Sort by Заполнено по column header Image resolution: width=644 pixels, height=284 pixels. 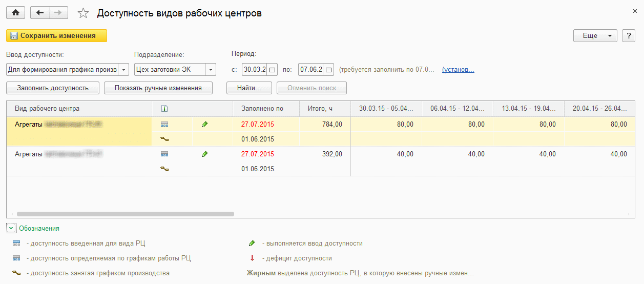tap(262, 109)
